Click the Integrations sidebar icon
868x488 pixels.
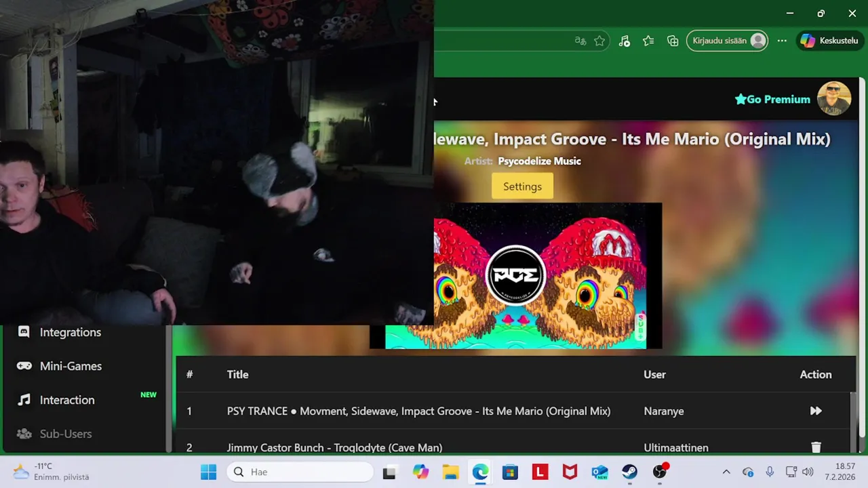pos(24,332)
